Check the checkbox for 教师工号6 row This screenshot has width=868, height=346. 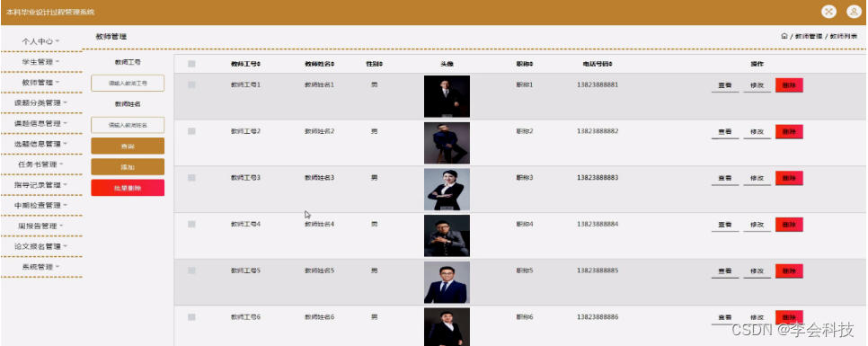191,317
